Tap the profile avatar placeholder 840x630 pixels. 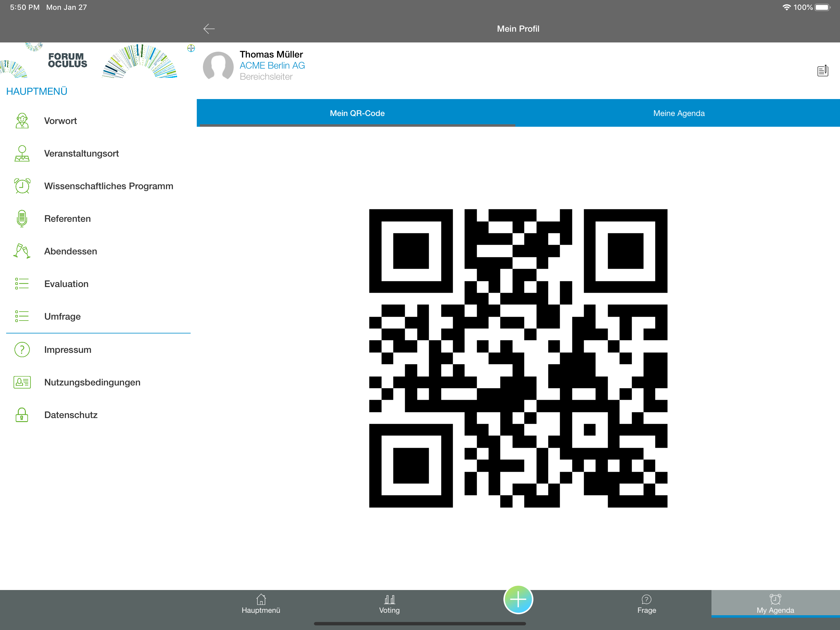point(218,66)
